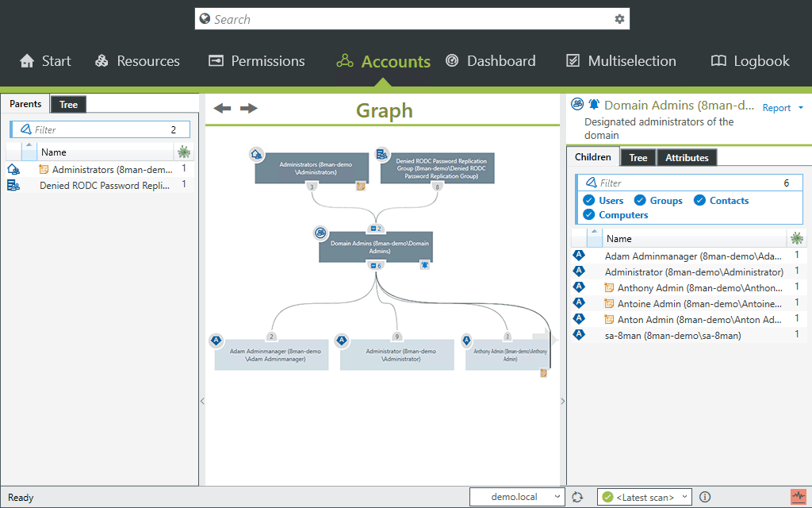Click the Children filter field
The width and height of the screenshot is (812, 508).
click(x=689, y=183)
